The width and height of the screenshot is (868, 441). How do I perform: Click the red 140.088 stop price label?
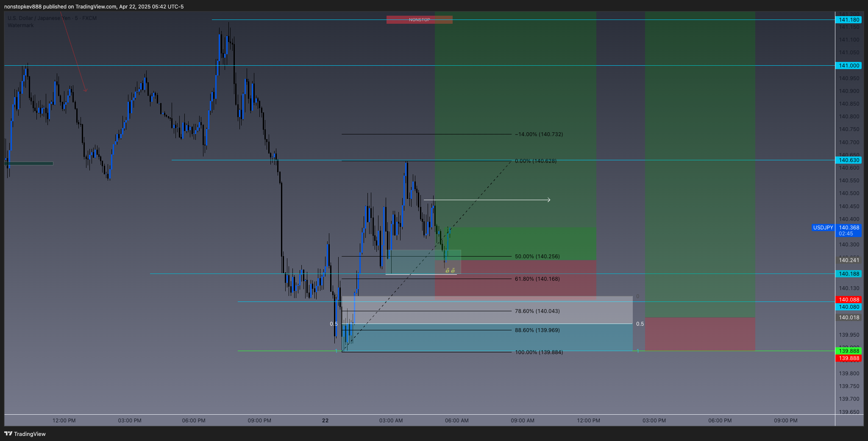tap(849, 300)
